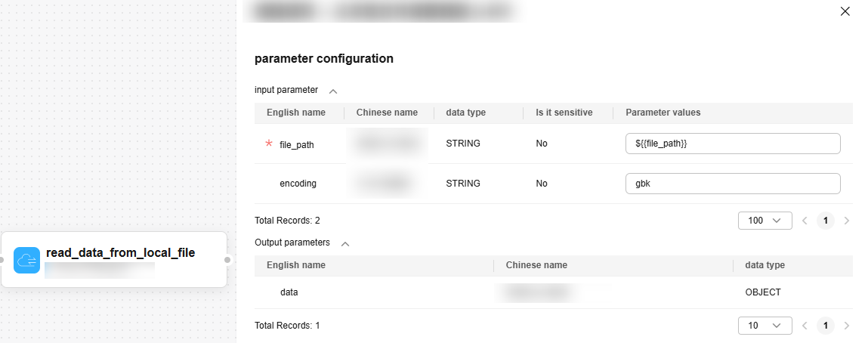868x343 pixels.
Task: Select the read_data_from_local_file node title
Action: (120, 252)
